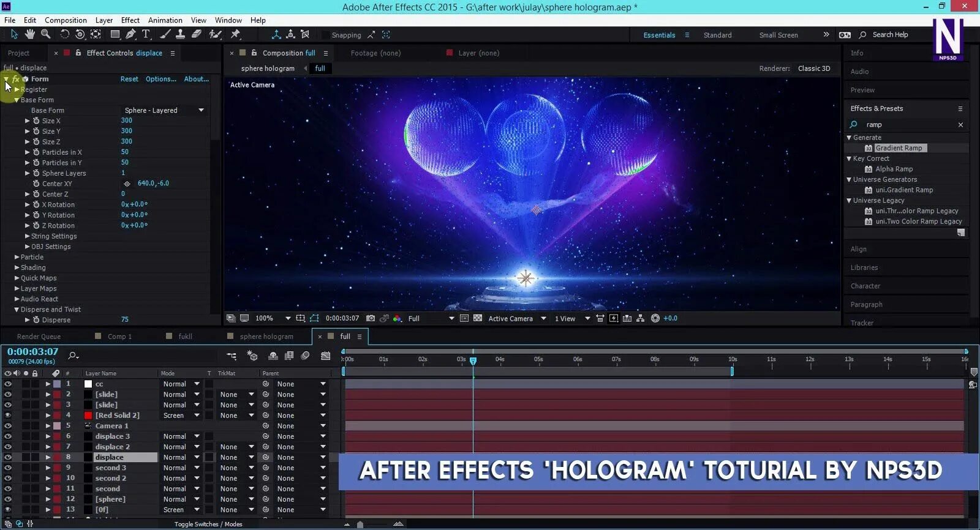Open the Project panel tab
Image resolution: width=980 pixels, height=530 pixels.
[18, 53]
